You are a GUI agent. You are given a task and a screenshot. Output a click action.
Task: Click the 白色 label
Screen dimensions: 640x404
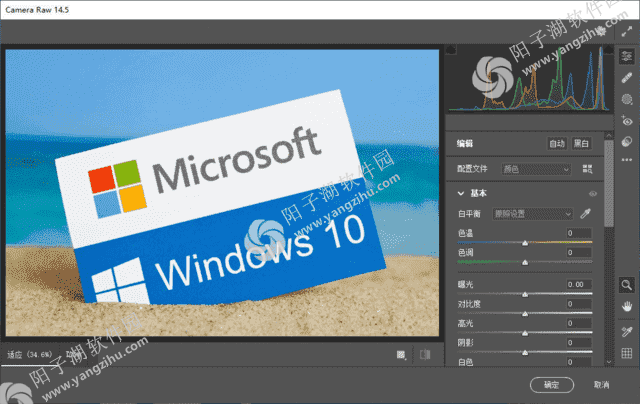[x=465, y=362]
